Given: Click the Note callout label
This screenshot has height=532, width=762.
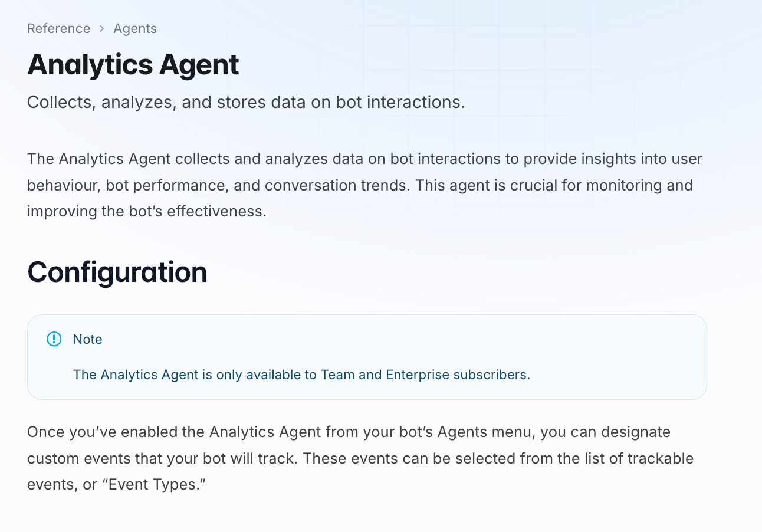Looking at the screenshot, I should pos(87,339).
